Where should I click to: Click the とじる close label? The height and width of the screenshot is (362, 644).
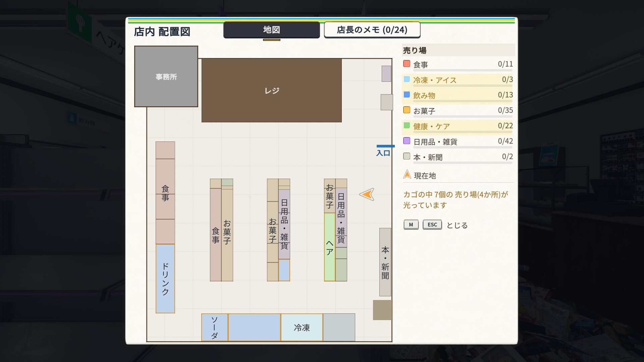[457, 225]
